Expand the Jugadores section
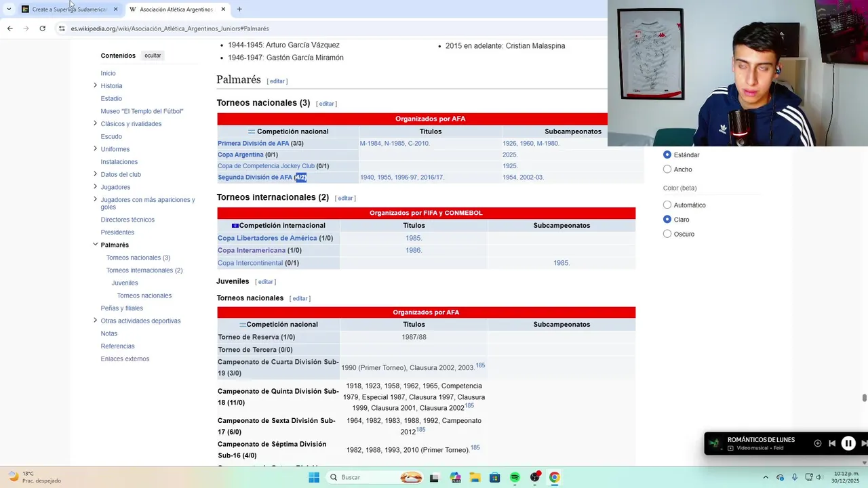 (x=95, y=186)
